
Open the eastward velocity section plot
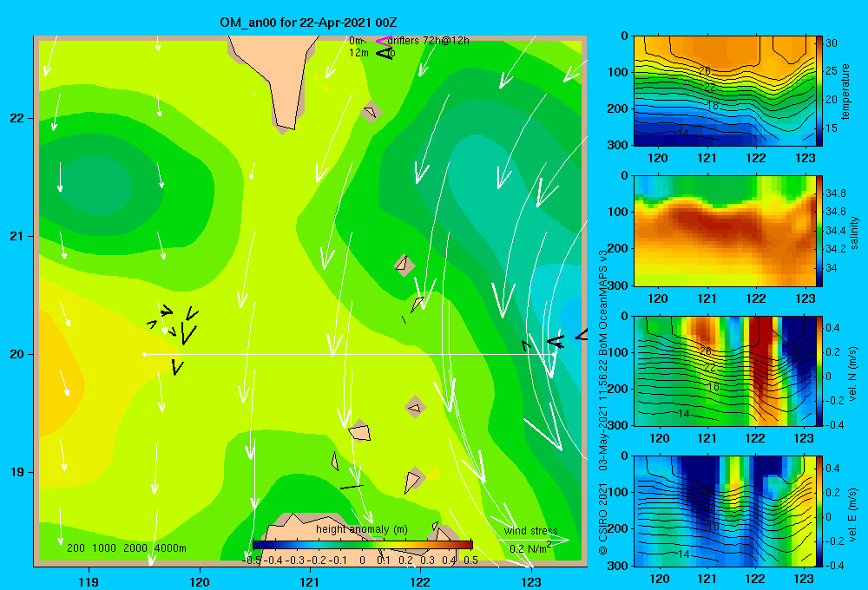point(724,511)
